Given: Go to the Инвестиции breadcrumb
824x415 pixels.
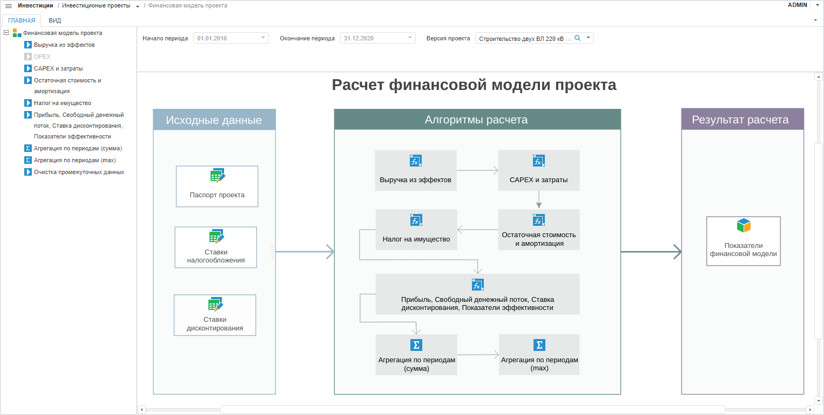Looking at the screenshot, I should (35, 6).
